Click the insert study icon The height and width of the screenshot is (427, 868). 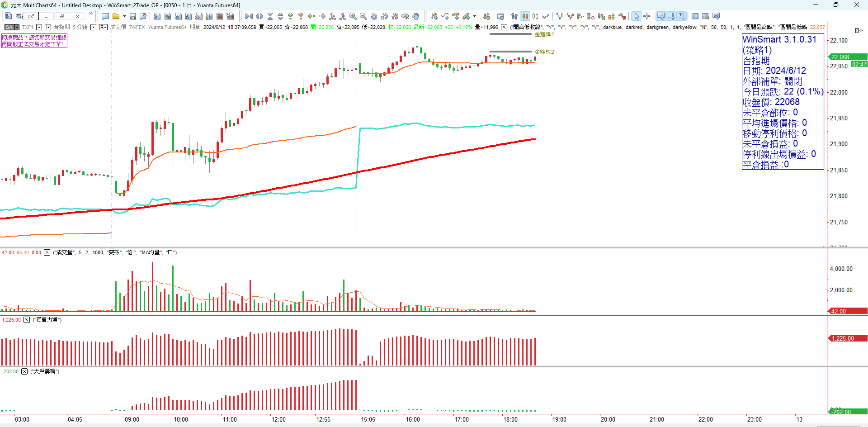445,16
